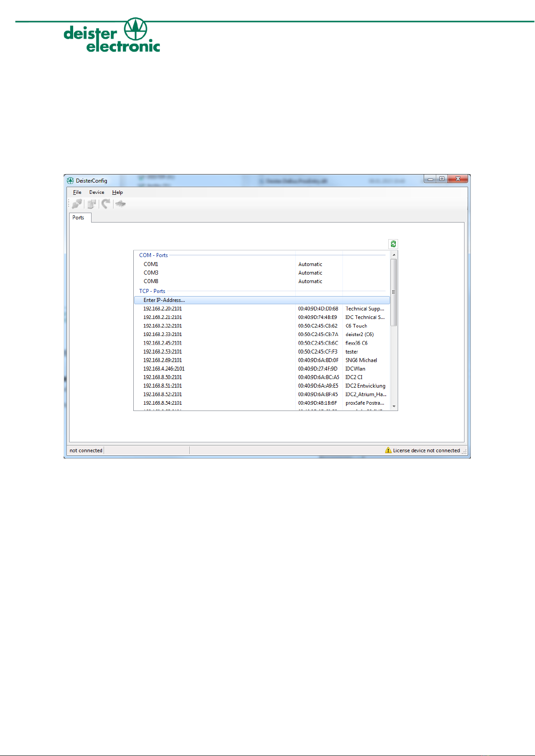Viewport: 535px width, 756px height.
Task: Click the deister2 (C6) device name
Action: pyautogui.click(x=360, y=334)
